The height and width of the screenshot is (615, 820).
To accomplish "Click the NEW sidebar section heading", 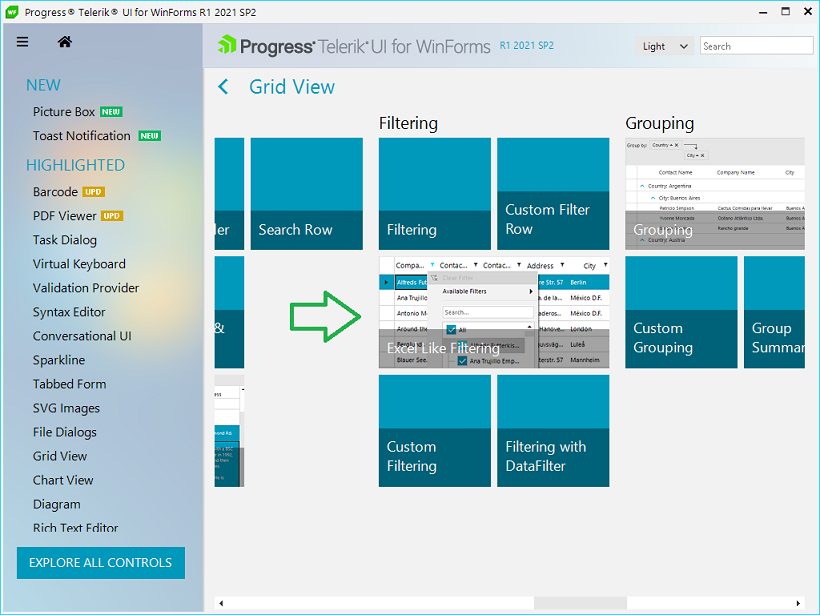I will tap(43, 85).
